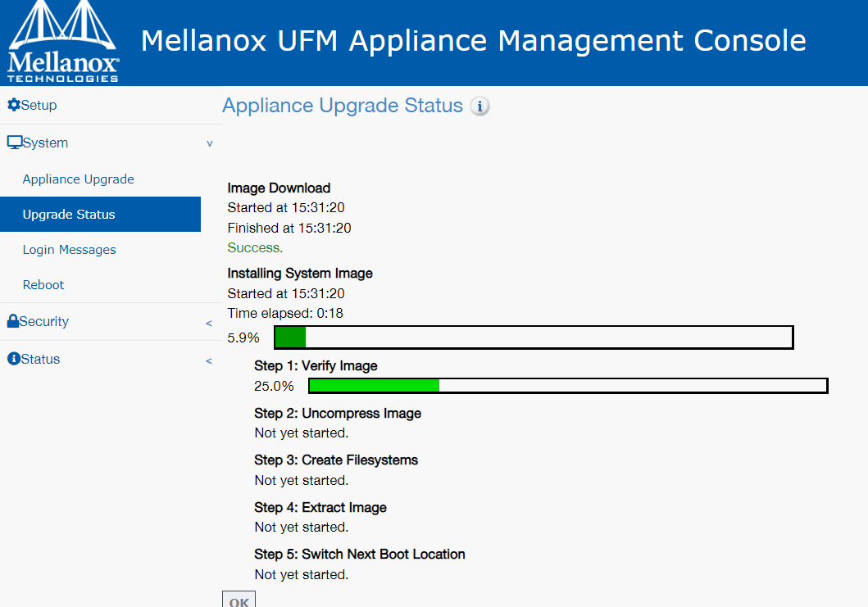868x607 pixels.
Task: Click the Security padlock icon
Action: pyautogui.click(x=13, y=321)
